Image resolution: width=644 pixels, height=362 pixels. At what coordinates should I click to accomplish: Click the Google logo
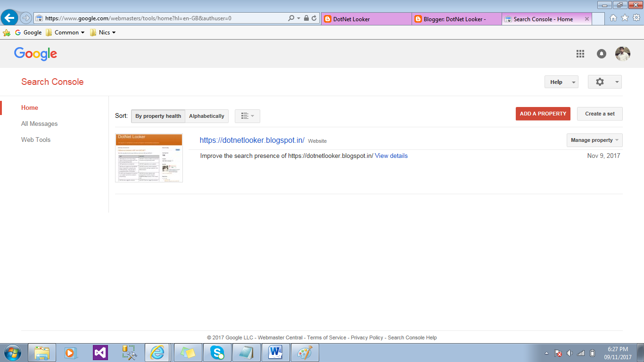point(35,54)
